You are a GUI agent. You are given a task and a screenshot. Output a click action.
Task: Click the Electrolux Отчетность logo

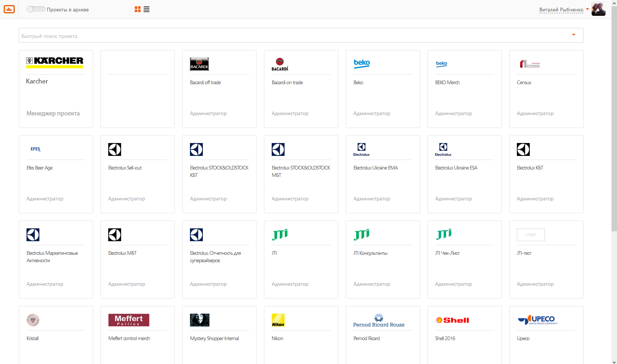click(196, 235)
